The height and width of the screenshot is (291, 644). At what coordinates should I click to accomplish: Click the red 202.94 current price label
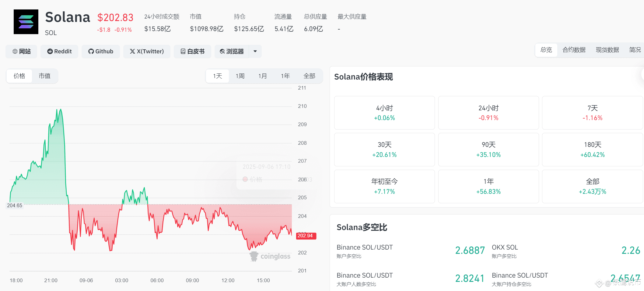coord(306,236)
